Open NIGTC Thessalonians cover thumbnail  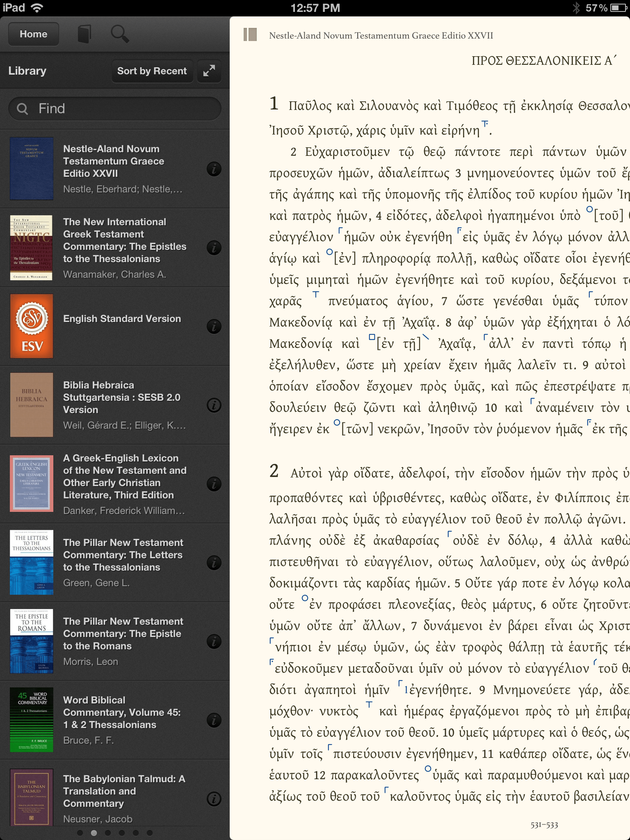[x=32, y=247]
